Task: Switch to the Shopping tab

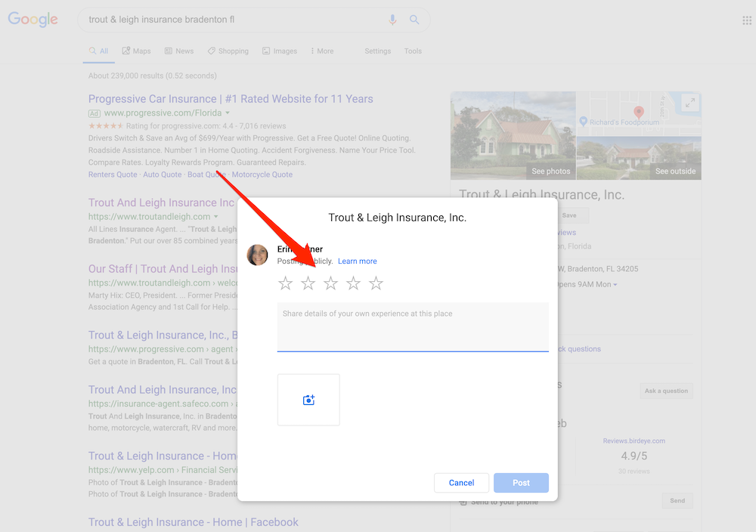Action: pos(228,51)
